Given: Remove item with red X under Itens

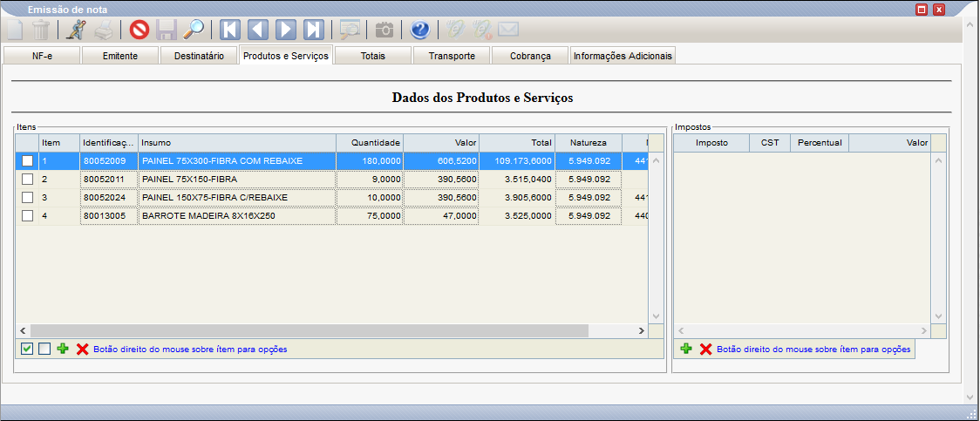Looking at the screenshot, I should point(83,350).
